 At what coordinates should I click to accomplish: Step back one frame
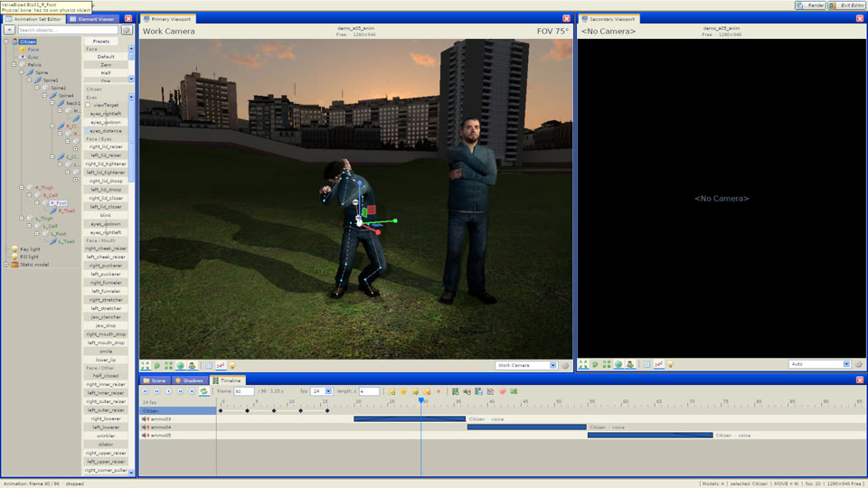pyautogui.click(x=156, y=391)
